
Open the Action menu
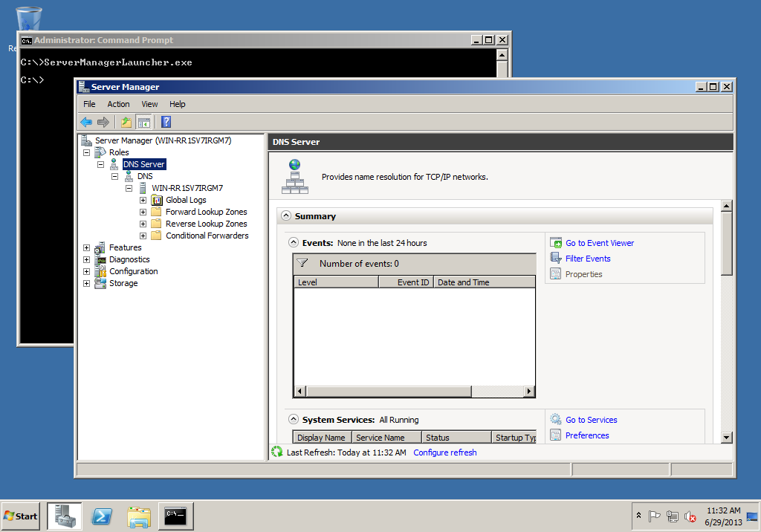tap(118, 104)
